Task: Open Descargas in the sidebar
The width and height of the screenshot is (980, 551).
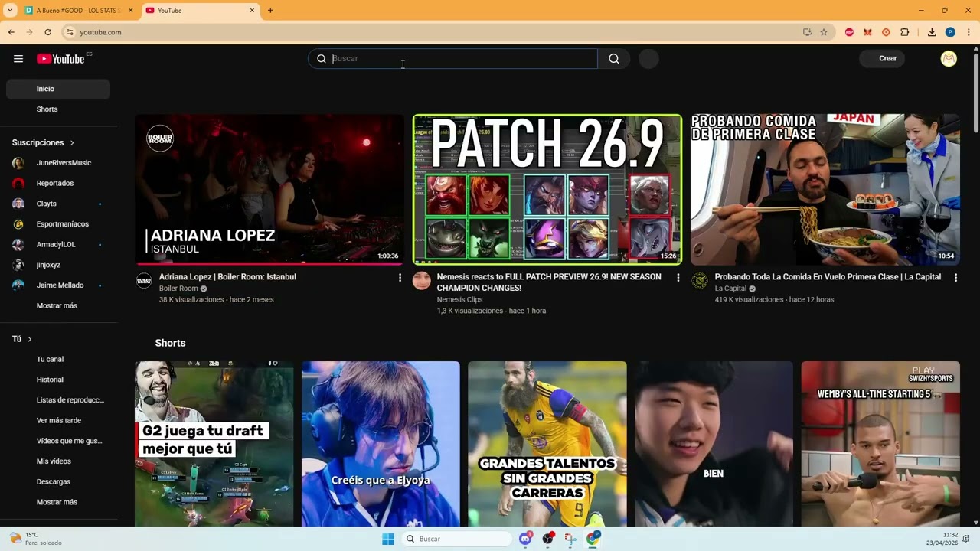Action: tap(58, 481)
